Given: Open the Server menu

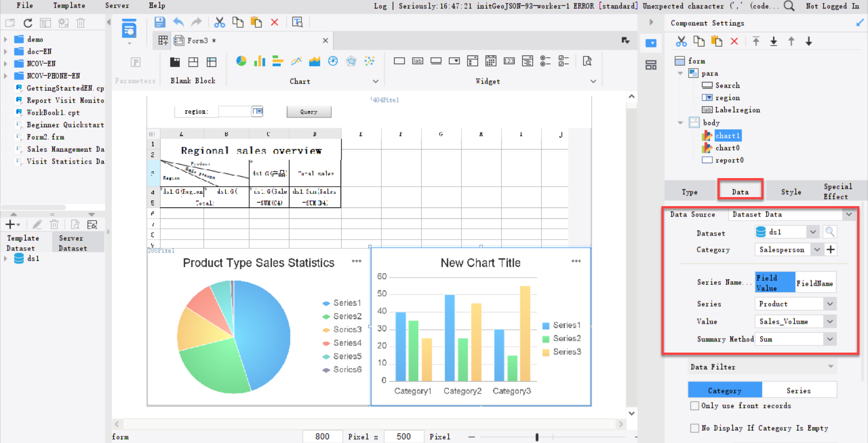Looking at the screenshot, I should 117,5.
